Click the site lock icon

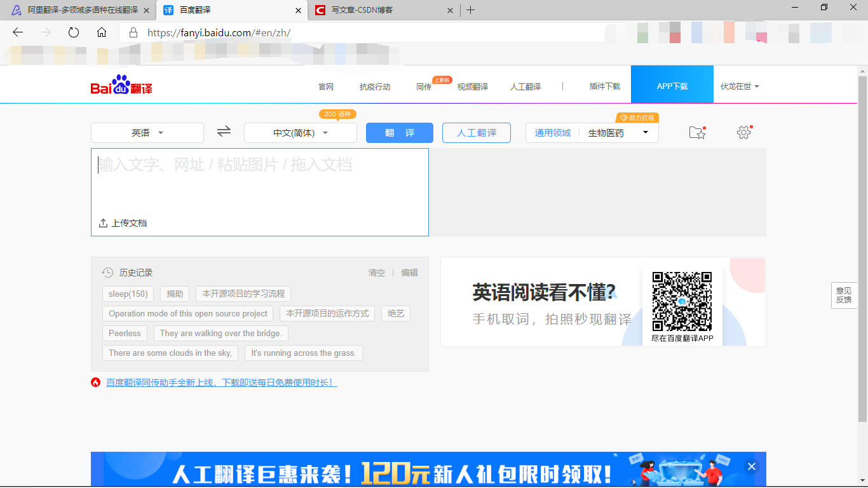coord(133,32)
